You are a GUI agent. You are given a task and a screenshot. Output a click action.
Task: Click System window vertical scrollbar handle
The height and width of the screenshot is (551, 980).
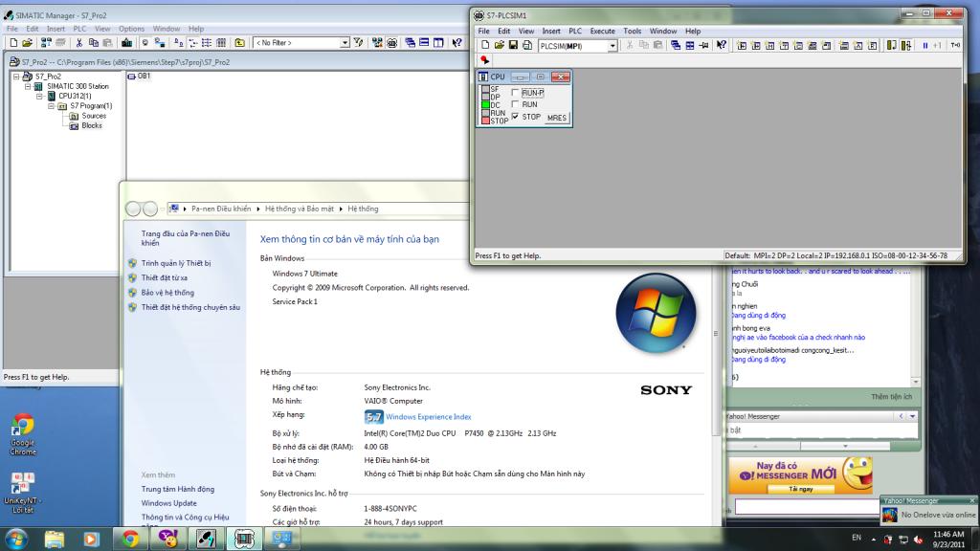coord(716,334)
